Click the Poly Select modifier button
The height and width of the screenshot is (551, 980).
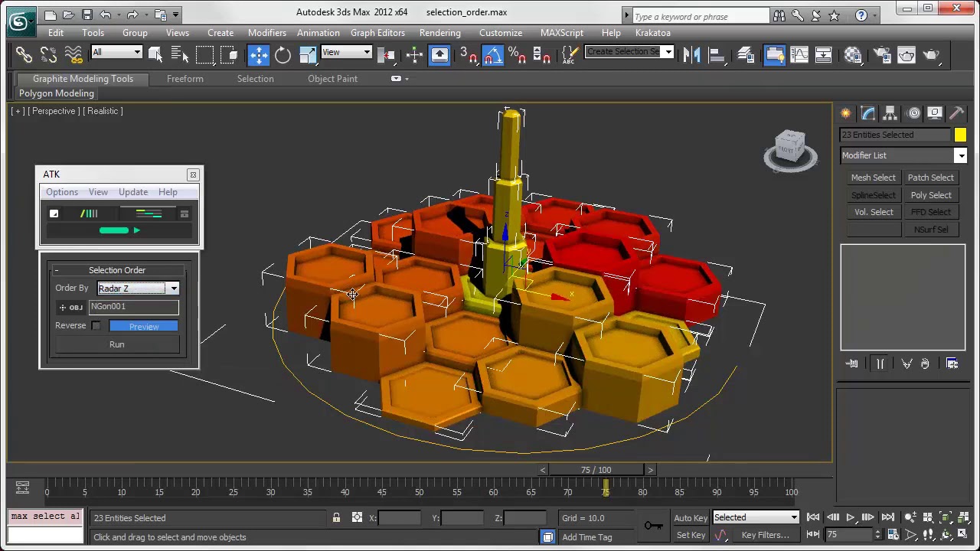[930, 195]
